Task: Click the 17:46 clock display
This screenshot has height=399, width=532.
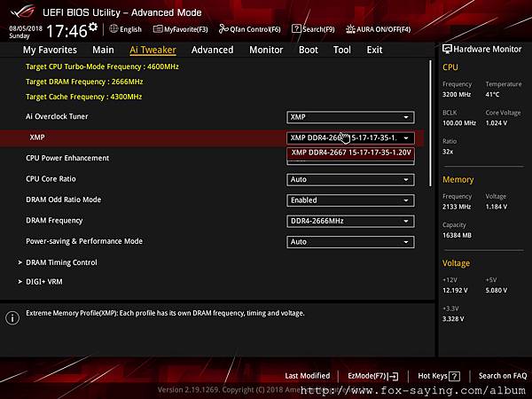Action: (x=66, y=31)
